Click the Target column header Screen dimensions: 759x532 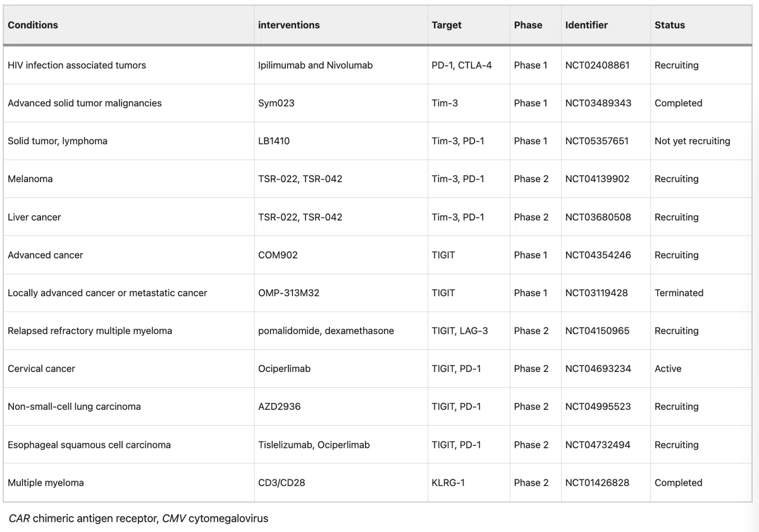[447, 25]
